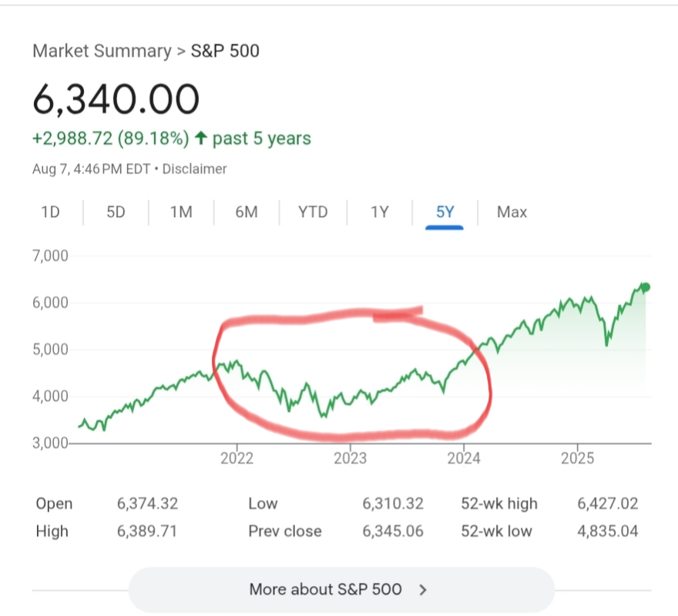Select the 1Y time range

pos(379,212)
